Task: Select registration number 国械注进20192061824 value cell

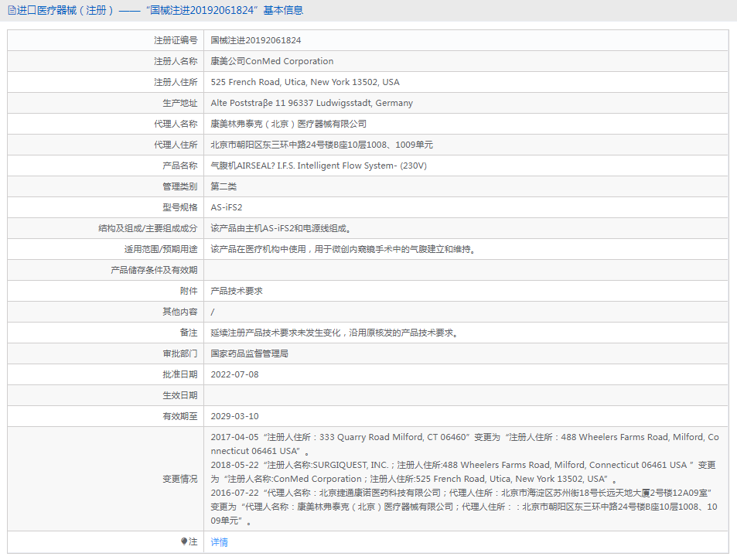Action: pos(256,40)
